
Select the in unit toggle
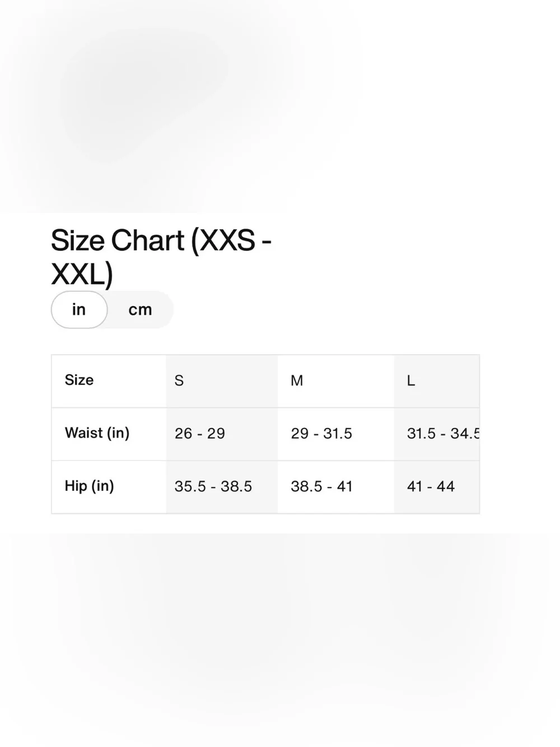pos(79,309)
